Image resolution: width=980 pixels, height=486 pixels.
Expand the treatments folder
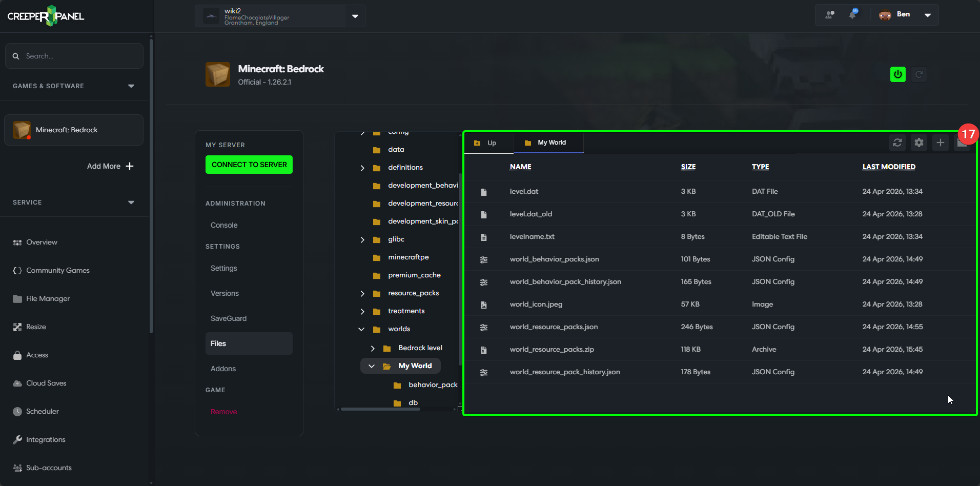(362, 311)
